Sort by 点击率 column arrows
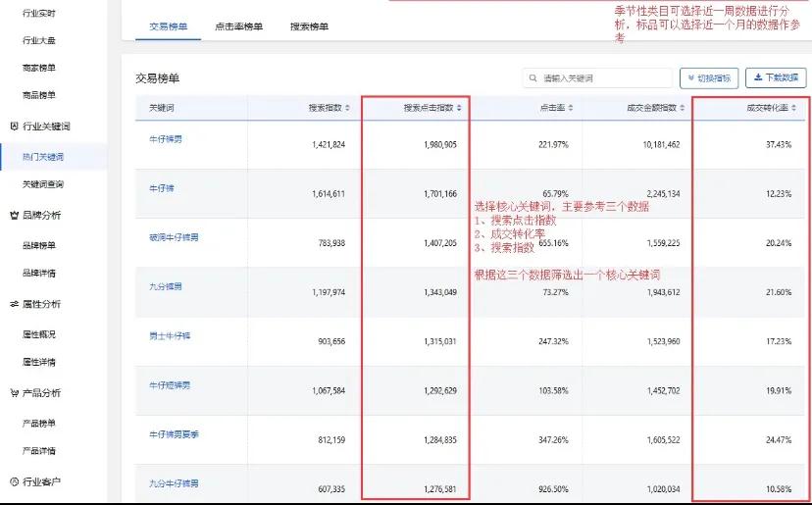812x505 pixels. pyautogui.click(x=571, y=108)
